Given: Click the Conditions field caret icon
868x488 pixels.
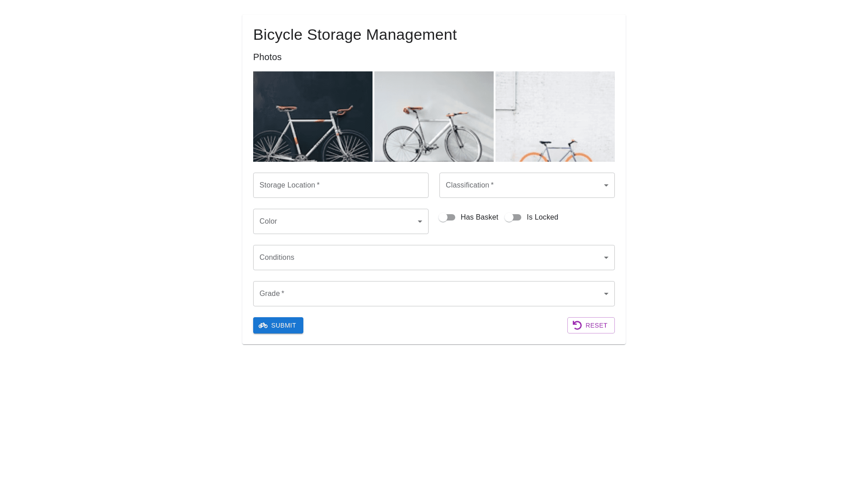Looking at the screenshot, I should tap(606, 258).
